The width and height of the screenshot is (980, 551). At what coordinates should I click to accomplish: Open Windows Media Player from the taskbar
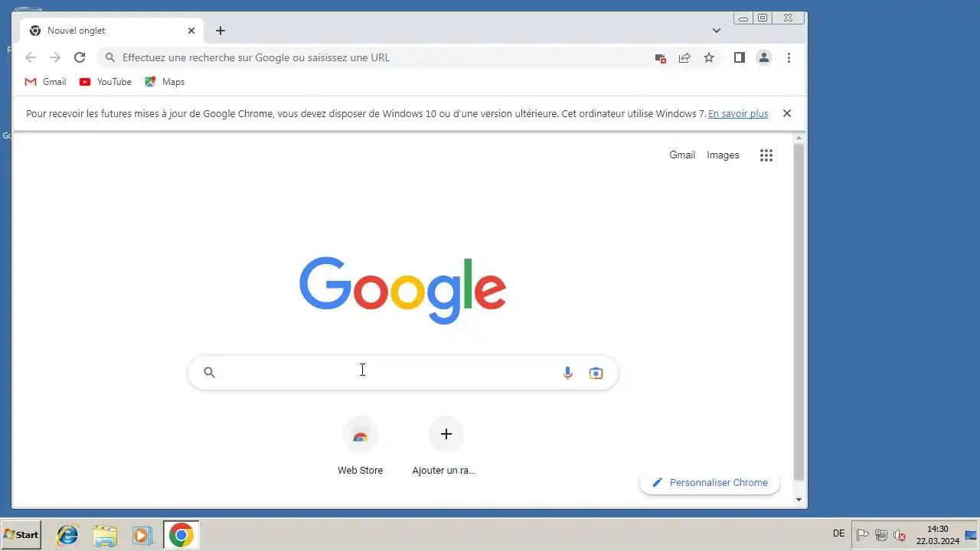[x=142, y=535]
